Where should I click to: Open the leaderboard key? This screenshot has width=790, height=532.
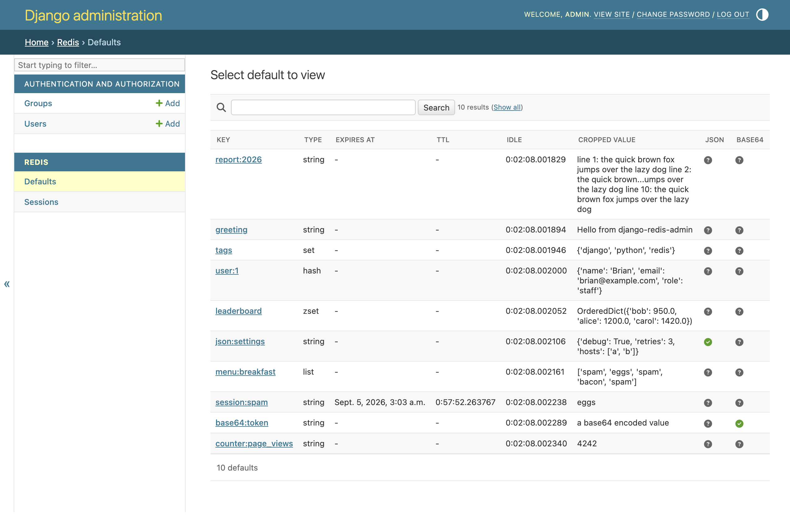coord(239,311)
